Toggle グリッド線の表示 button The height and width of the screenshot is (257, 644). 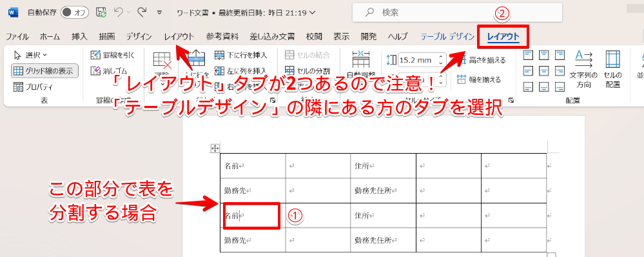click(44, 71)
